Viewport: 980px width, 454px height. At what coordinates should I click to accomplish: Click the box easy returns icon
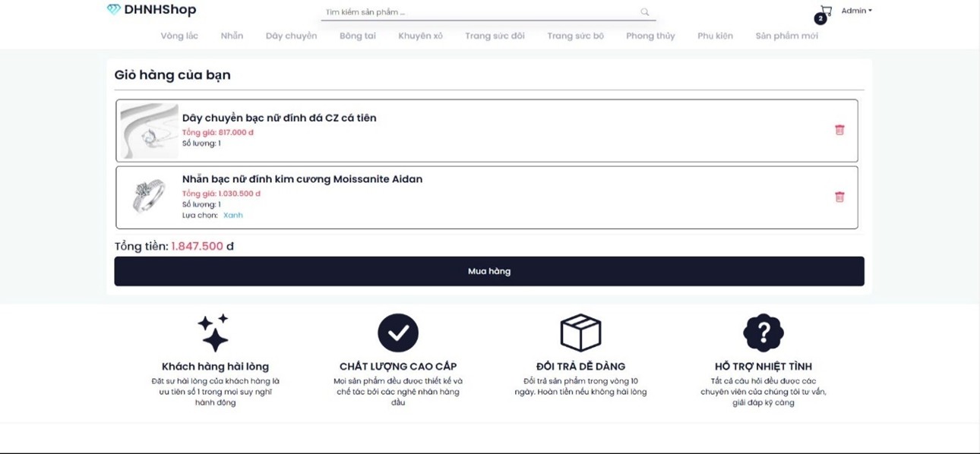(x=580, y=333)
